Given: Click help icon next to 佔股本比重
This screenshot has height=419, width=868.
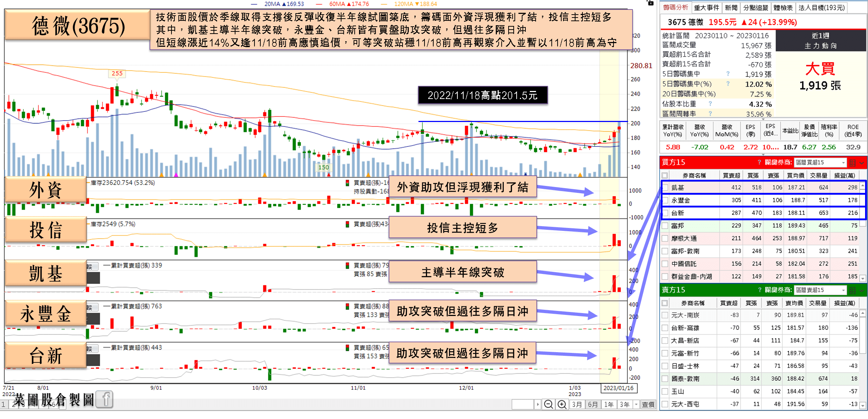Looking at the screenshot, I should pos(710,104).
